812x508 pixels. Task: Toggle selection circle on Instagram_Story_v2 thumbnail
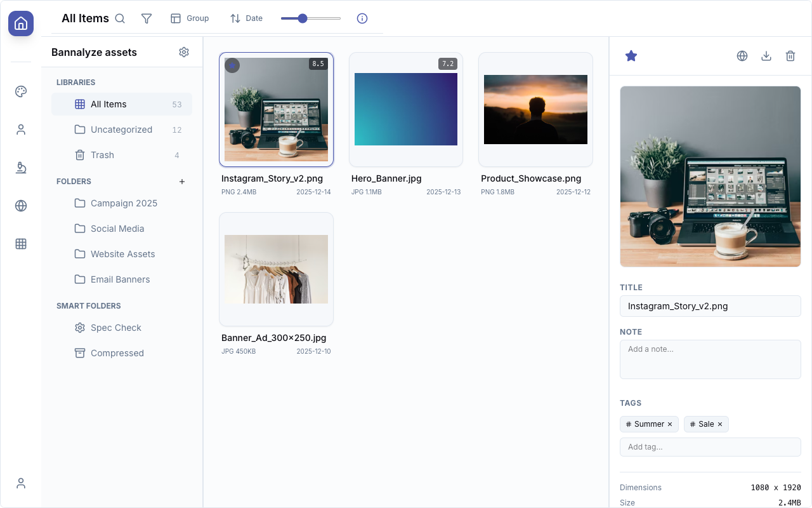point(232,65)
